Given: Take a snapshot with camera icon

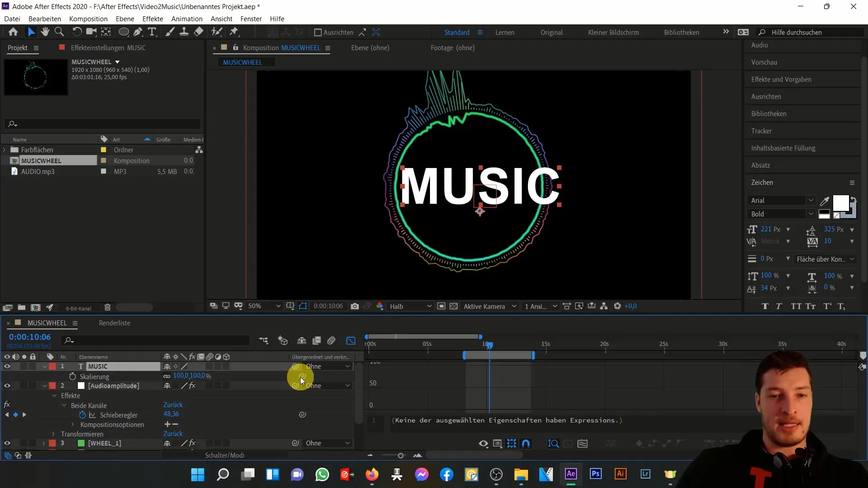Looking at the screenshot, I should pyautogui.click(x=355, y=306).
